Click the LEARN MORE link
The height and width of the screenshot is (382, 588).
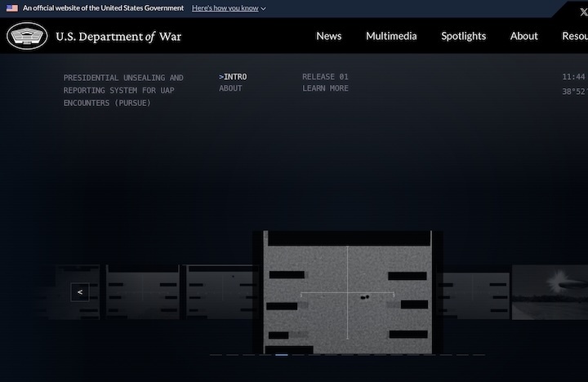point(325,88)
